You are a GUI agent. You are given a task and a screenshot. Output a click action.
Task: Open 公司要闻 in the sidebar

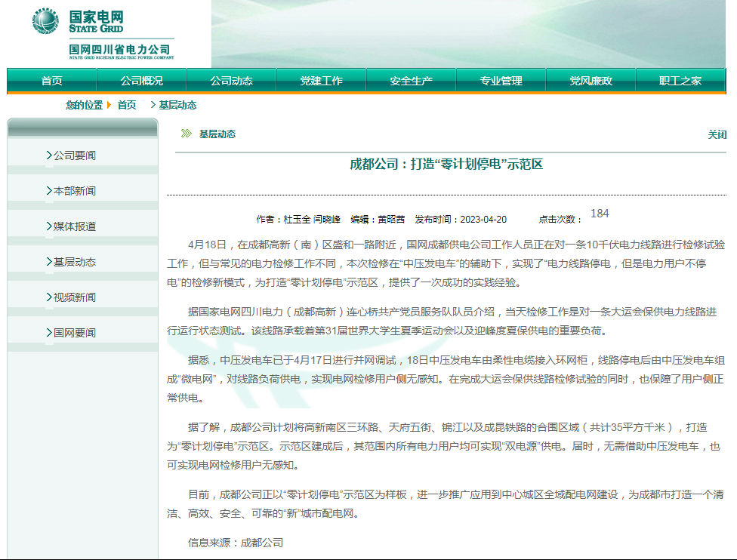pyautogui.click(x=74, y=155)
